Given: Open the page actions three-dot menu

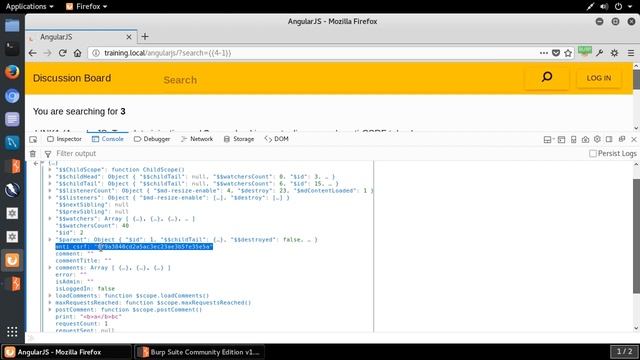Looking at the screenshot, I should pyautogui.click(x=544, y=53).
